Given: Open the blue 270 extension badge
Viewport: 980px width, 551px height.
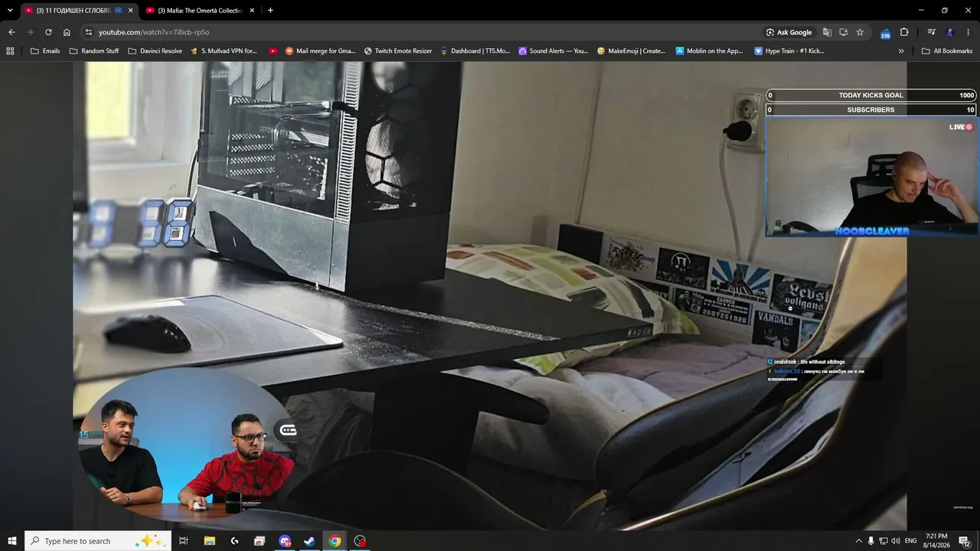Looking at the screenshot, I should point(886,33).
